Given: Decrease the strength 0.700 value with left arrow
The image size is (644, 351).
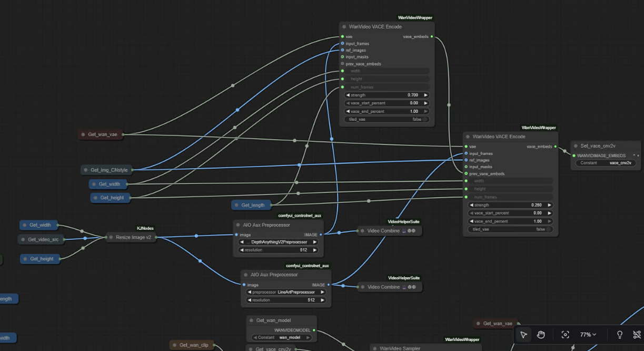Looking at the screenshot, I should tap(348, 95).
